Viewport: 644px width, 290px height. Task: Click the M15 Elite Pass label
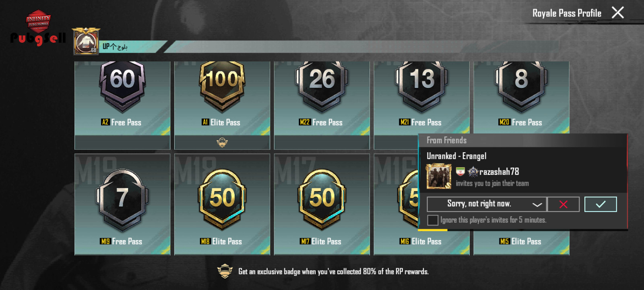pos(521,241)
